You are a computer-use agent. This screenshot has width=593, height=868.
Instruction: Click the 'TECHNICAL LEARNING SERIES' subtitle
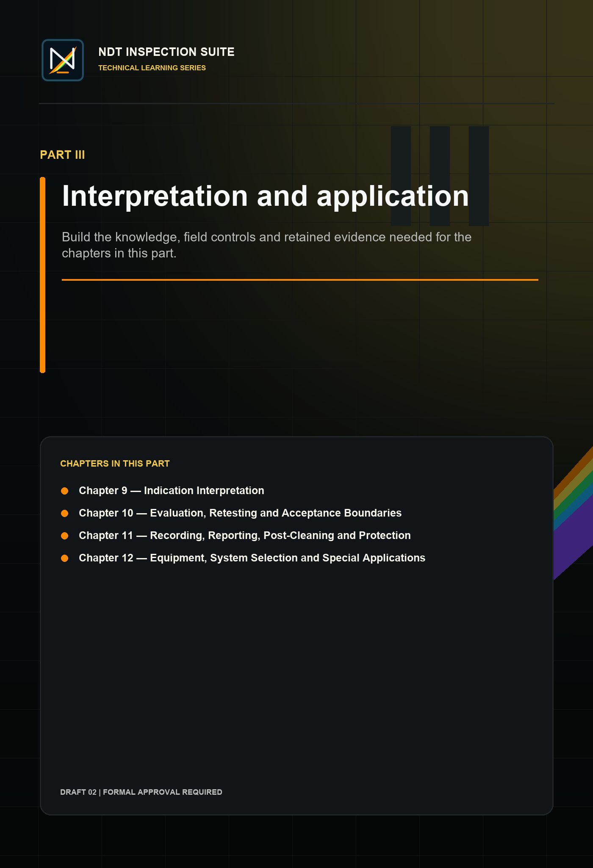pyautogui.click(x=152, y=68)
